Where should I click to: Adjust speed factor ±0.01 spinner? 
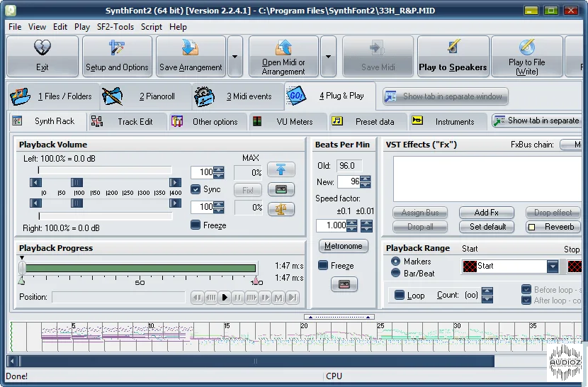pyautogui.click(x=366, y=225)
